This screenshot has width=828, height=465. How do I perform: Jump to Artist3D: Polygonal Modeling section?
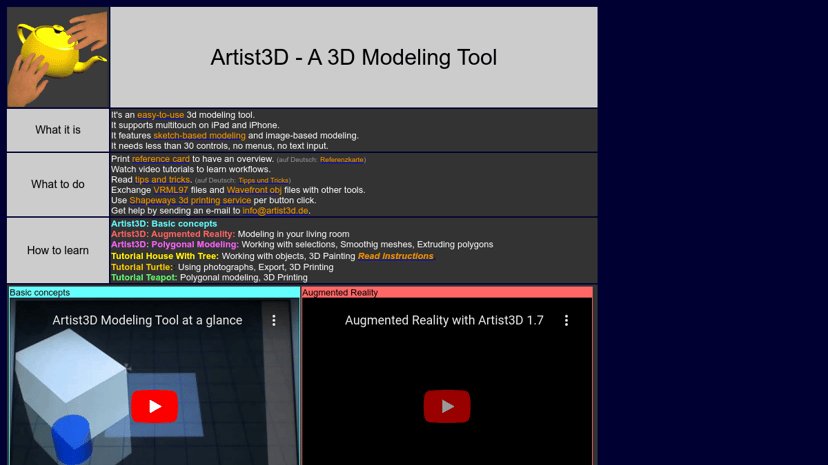click(x=175, y=244)
